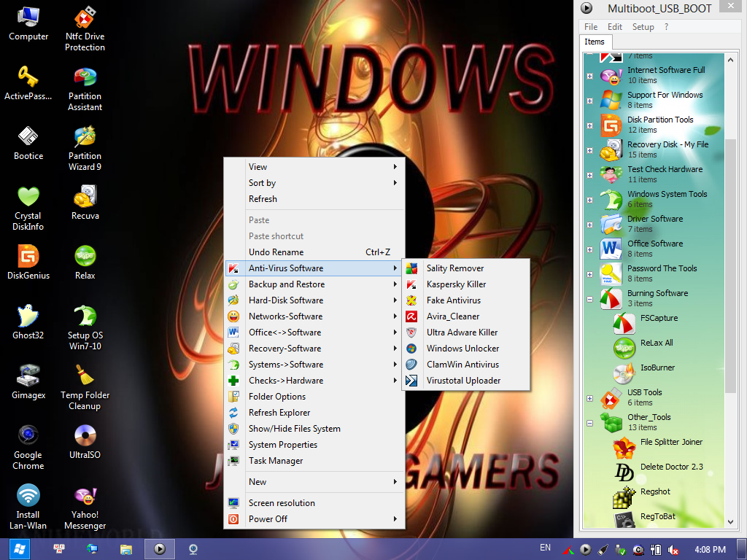Choose Ultra Adware Killer entry
The width and height of the screenshot is (747, 560).
click(x=466, y=332)
